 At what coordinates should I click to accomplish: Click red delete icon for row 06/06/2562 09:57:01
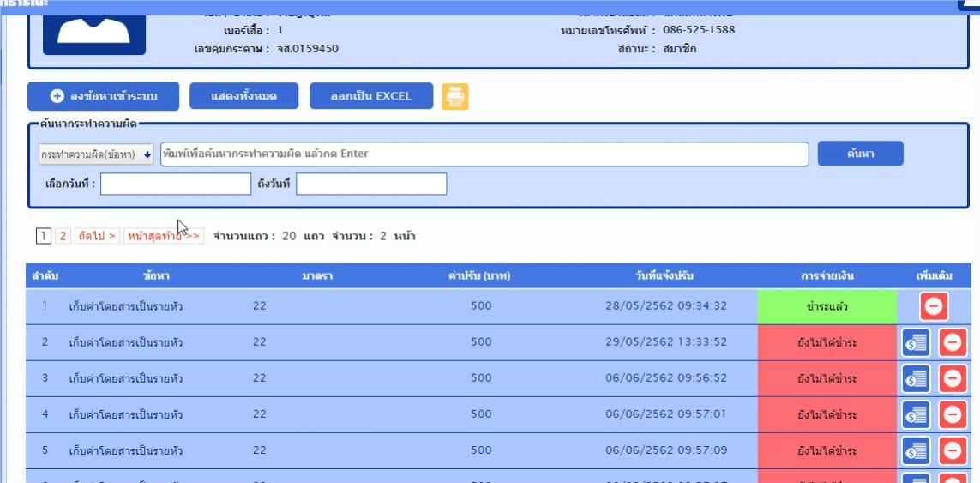click(x=953, y=415)
